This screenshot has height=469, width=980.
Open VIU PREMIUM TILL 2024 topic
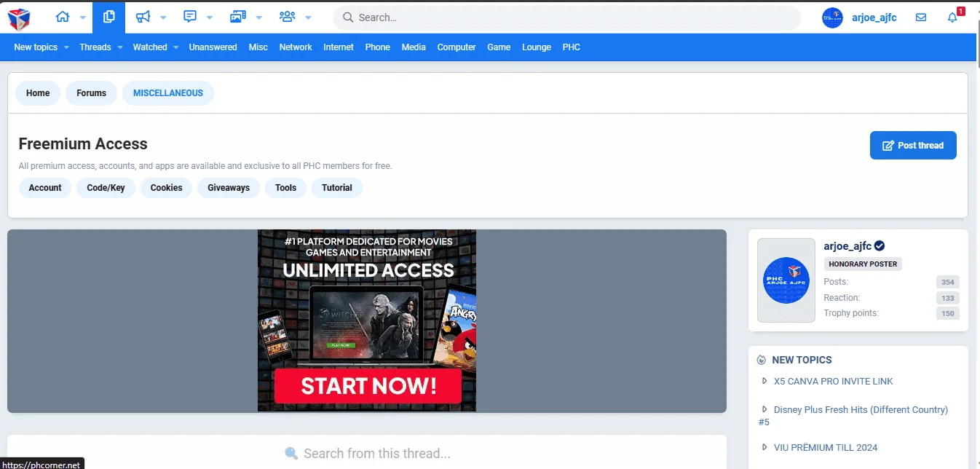826,448
